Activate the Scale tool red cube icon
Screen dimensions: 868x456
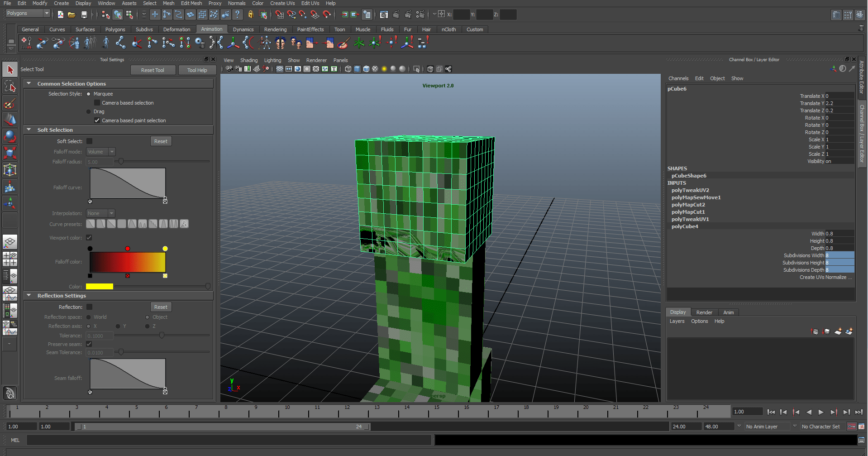[x=10, y=153]
